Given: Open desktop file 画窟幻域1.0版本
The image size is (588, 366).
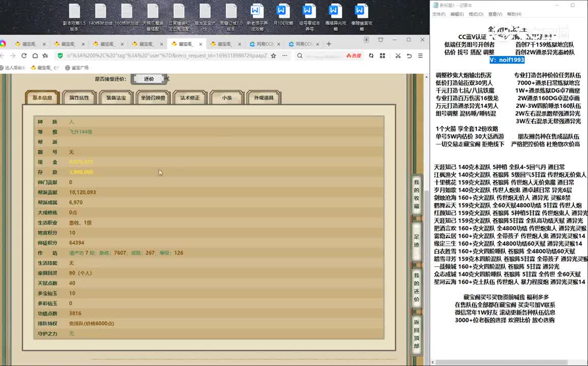Looking at the screenshot, I should 231,17.
